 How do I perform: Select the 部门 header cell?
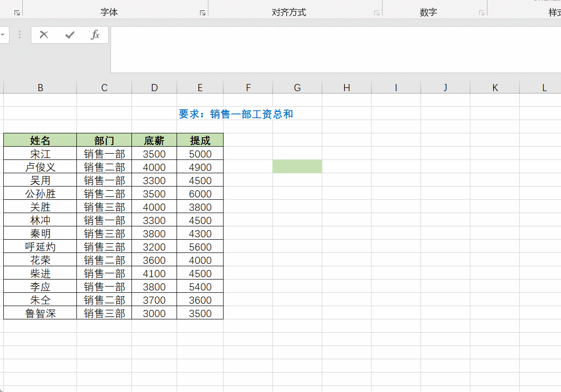click(x=104, y=140)
